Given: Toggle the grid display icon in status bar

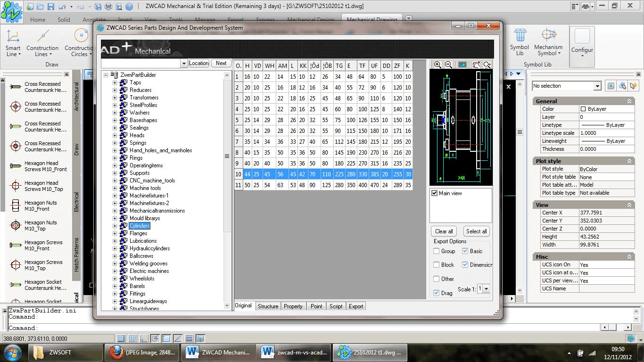Looking at the screenshot, I should 132,338.
